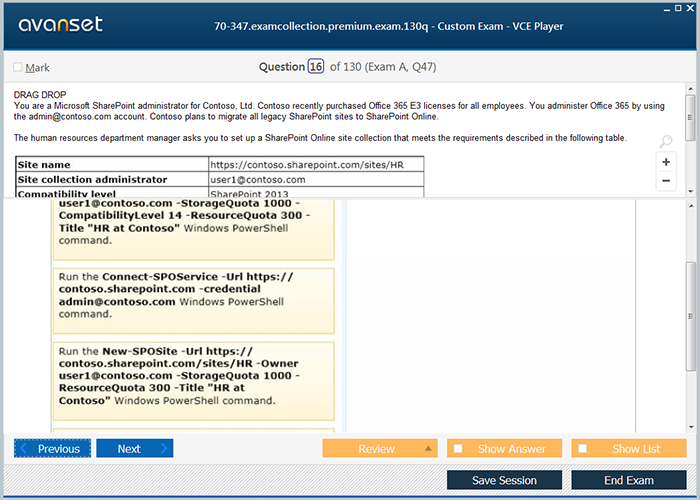Click the Show List button
700x500 pixels.
coord(629,448)
